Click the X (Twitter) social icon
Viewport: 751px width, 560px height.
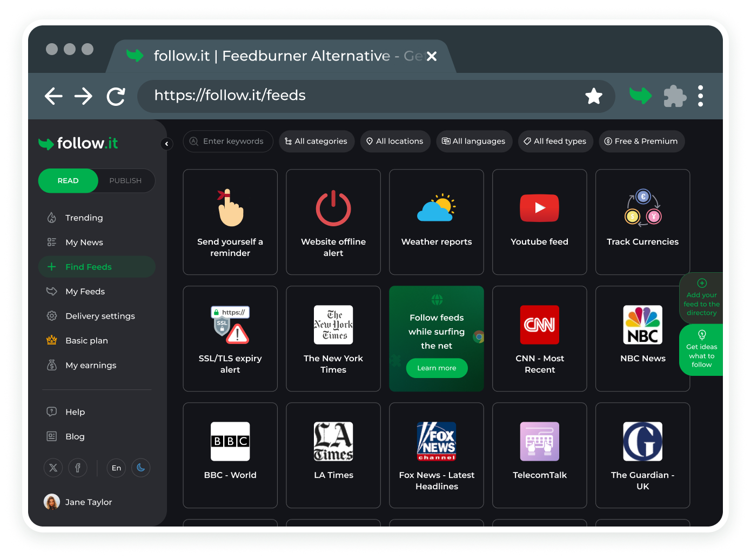click(x=53, y=468)
